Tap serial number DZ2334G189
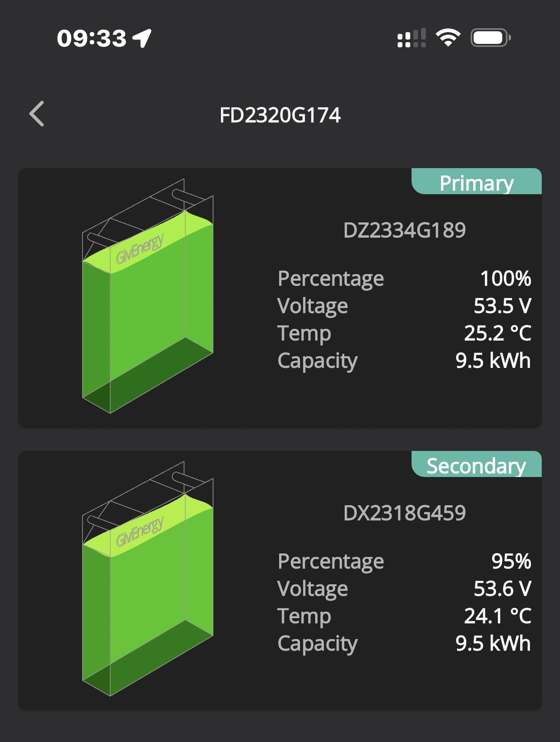Image resolution: width=560 pixels, height=742 pixels. tap(404, 230)
